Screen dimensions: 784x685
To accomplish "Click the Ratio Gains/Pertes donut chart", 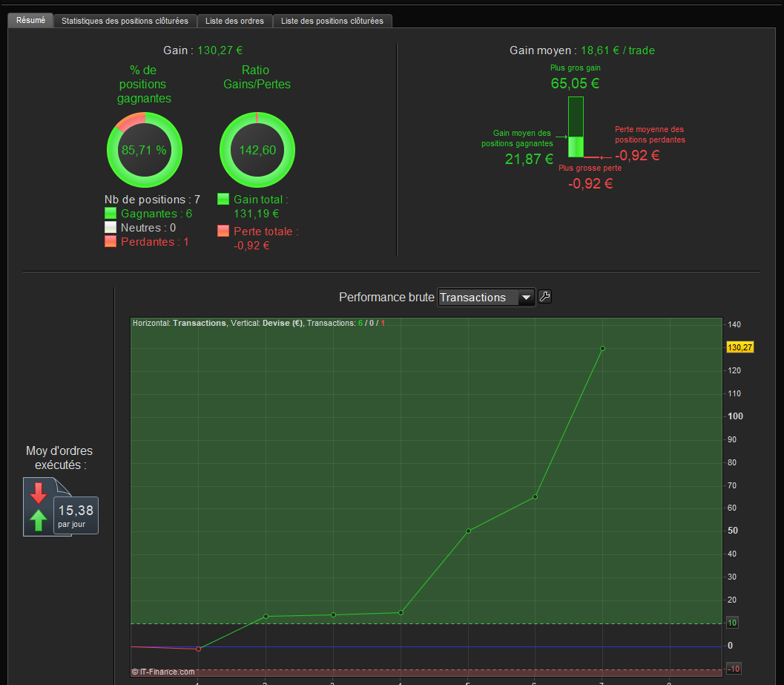I will [257, 150].
